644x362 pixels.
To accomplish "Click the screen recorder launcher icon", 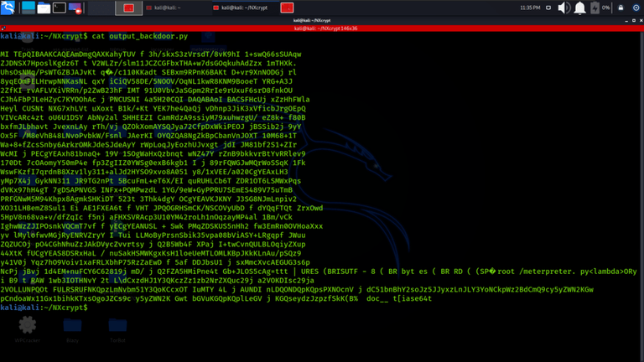I will 75,8.
